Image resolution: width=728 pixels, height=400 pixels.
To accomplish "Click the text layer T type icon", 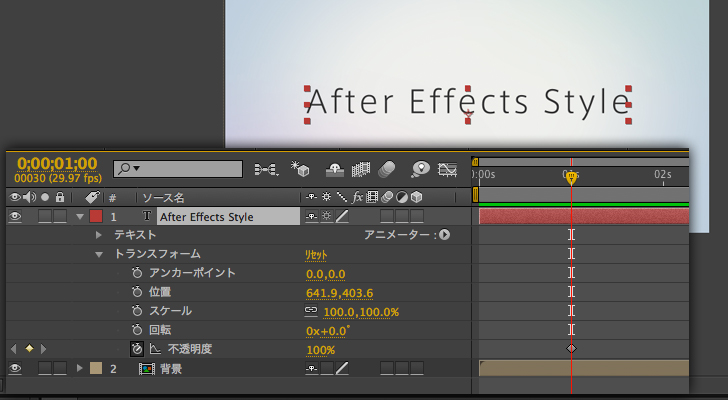I will (147, 216).
